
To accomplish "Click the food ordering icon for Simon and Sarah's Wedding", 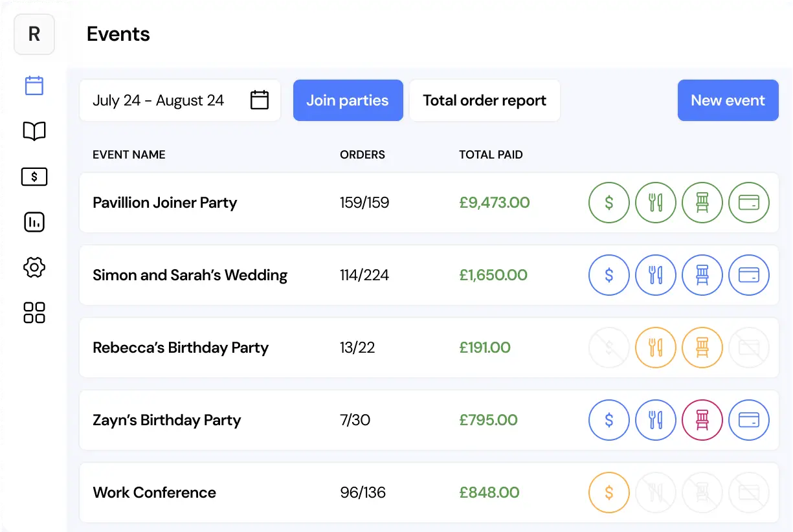I will pyautogui.click(x=655, y=275).
